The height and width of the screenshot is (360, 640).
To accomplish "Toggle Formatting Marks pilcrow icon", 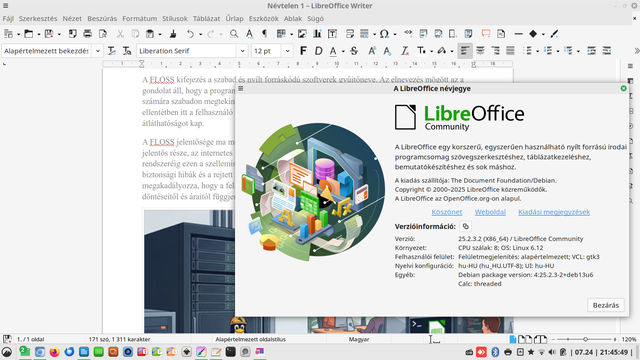I will (x=264, y=34).
